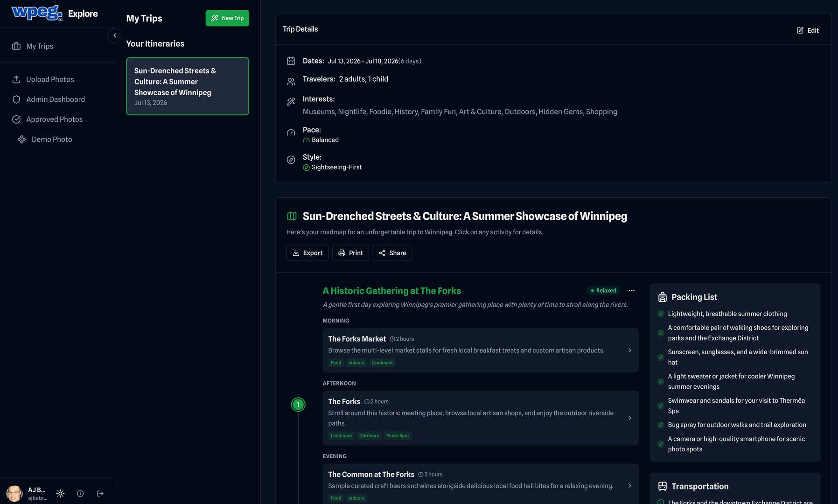Click the info circle icon in footer

click(80, 493)
